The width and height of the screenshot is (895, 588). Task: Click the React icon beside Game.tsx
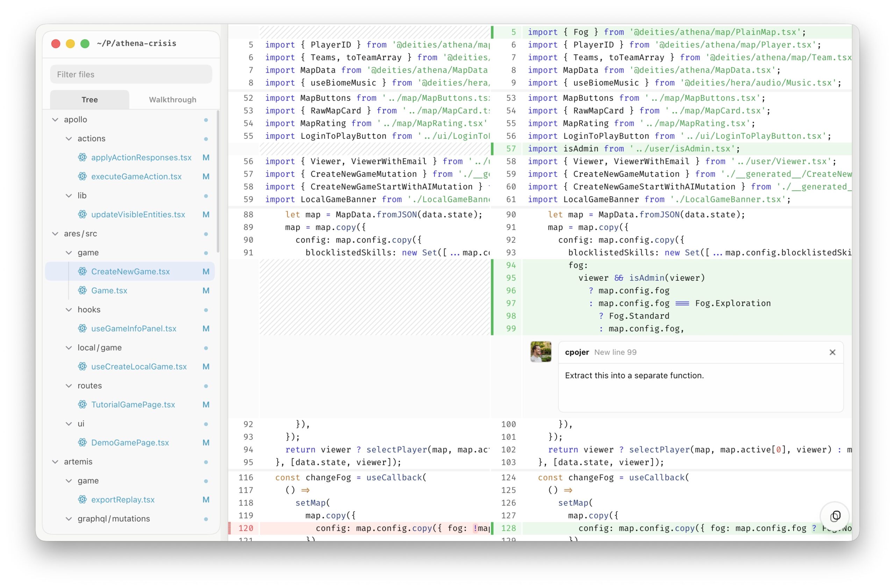coord(83,290)
